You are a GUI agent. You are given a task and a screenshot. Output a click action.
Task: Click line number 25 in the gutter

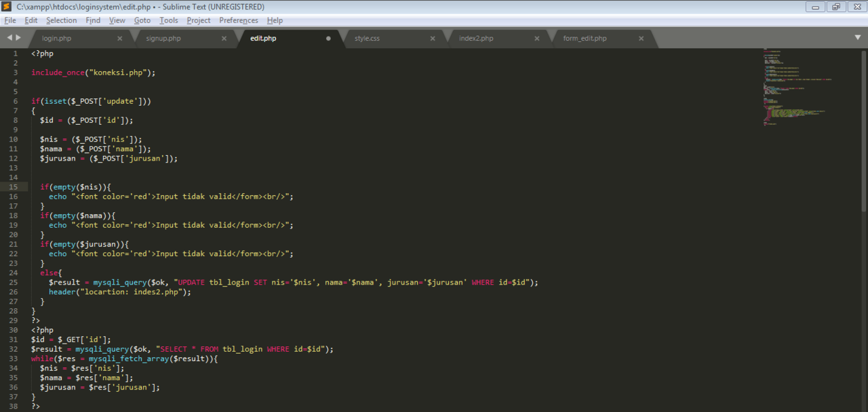[x=14, y=283]
